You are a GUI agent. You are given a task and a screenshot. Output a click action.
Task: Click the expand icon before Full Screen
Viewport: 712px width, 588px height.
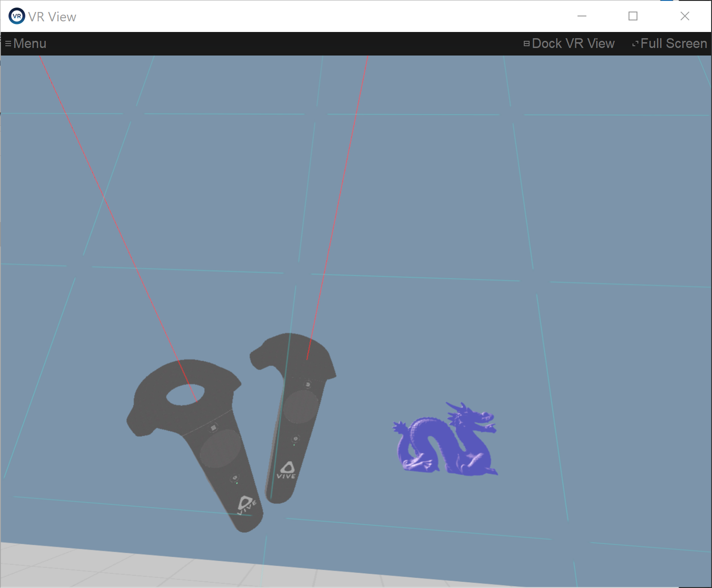click(635, 44)
